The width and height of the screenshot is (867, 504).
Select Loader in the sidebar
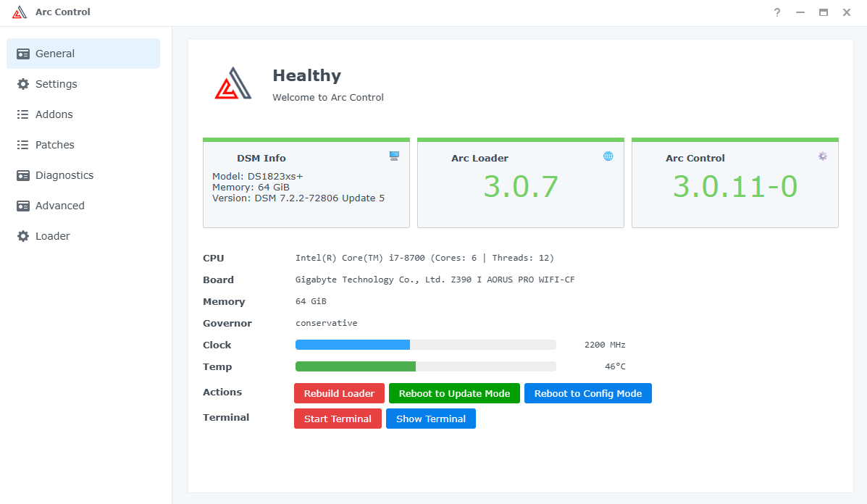pyautogui.click(x=53, y=236)
